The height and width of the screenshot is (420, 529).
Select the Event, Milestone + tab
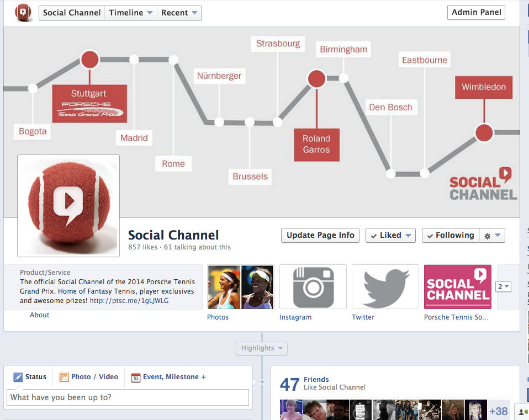[x=168, y=377]
